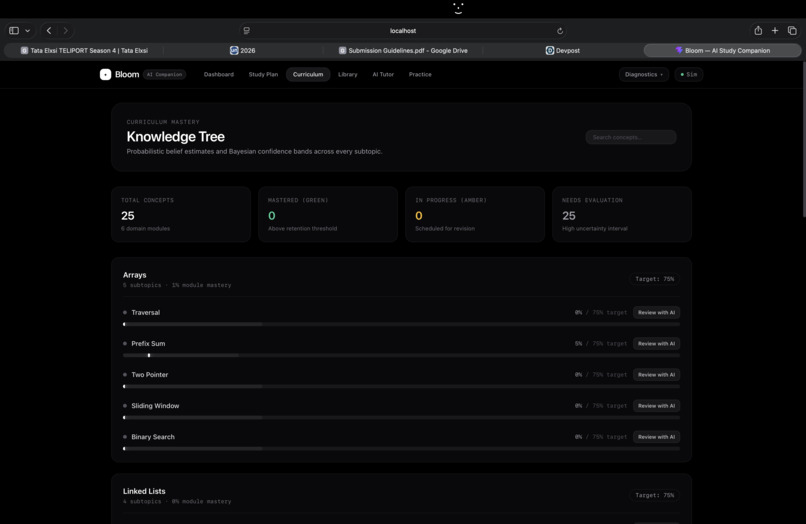Click the Safari share icon
The height and width of the screenshot is (524, 806).
point(758,31)
